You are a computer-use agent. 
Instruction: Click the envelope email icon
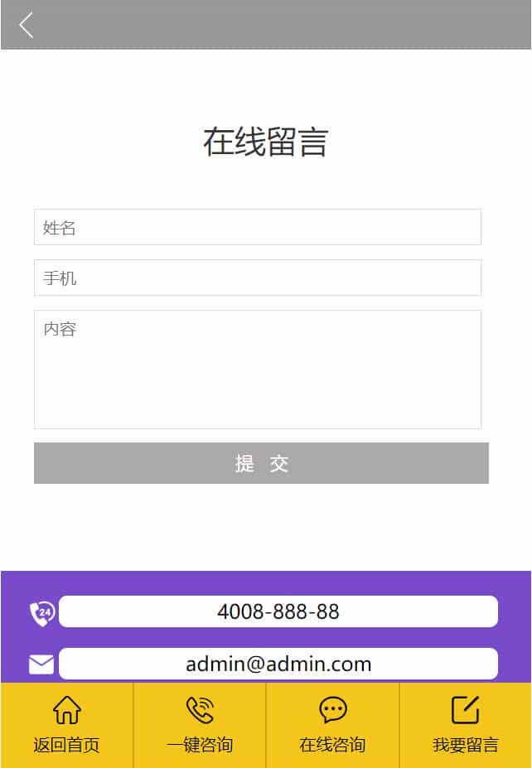(x=41, y=664)
